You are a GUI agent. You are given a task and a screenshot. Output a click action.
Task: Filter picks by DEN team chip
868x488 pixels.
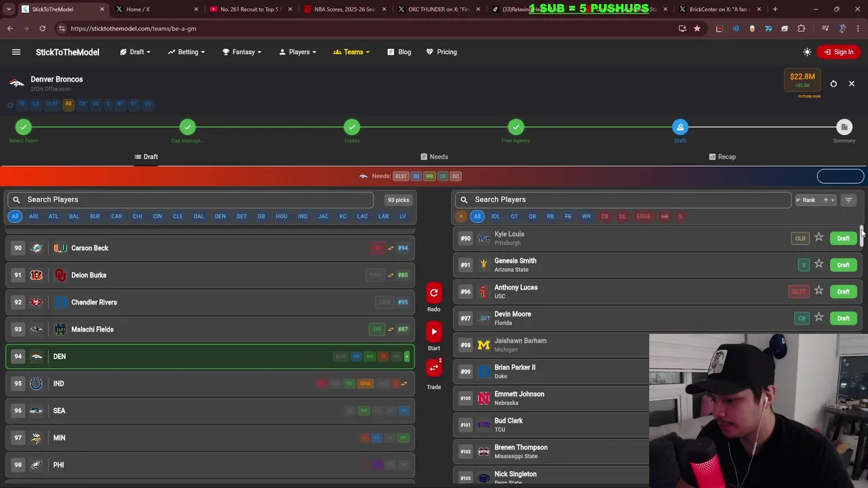[220, 216]
